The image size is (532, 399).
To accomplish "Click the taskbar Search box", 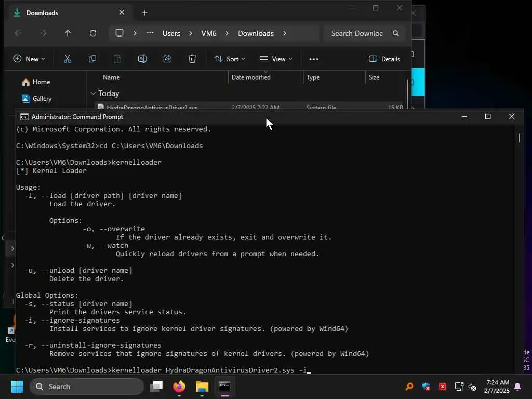I will [x=87, y=387].
